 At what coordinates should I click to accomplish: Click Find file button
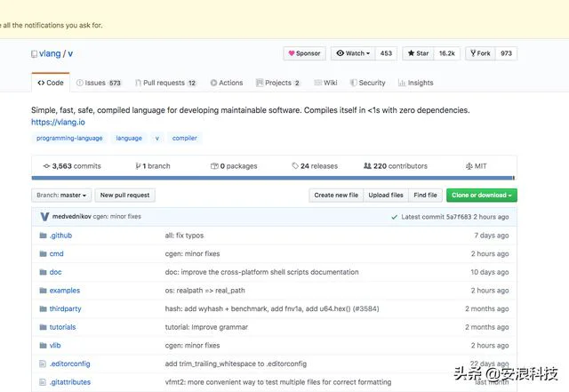425,196
